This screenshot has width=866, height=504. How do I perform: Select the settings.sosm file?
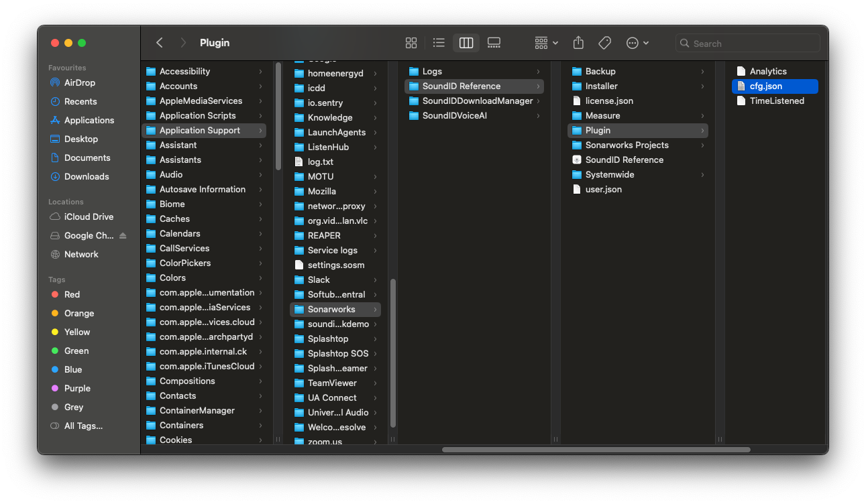335,265
